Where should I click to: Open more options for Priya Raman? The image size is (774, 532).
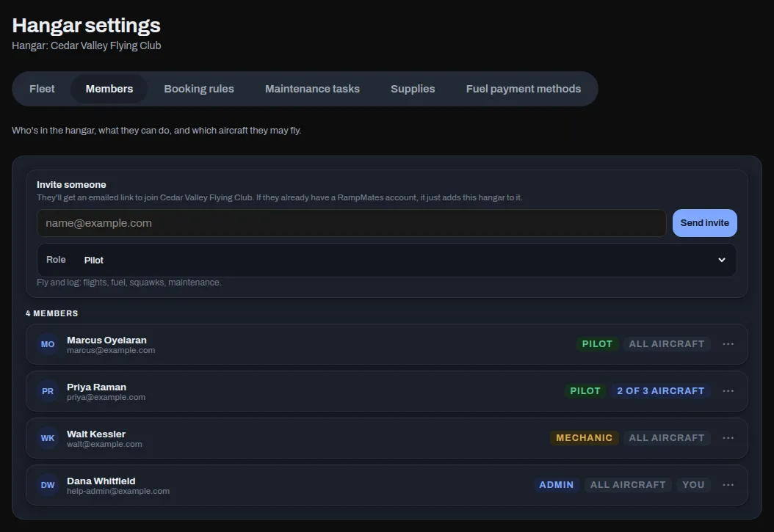[728, 391]
